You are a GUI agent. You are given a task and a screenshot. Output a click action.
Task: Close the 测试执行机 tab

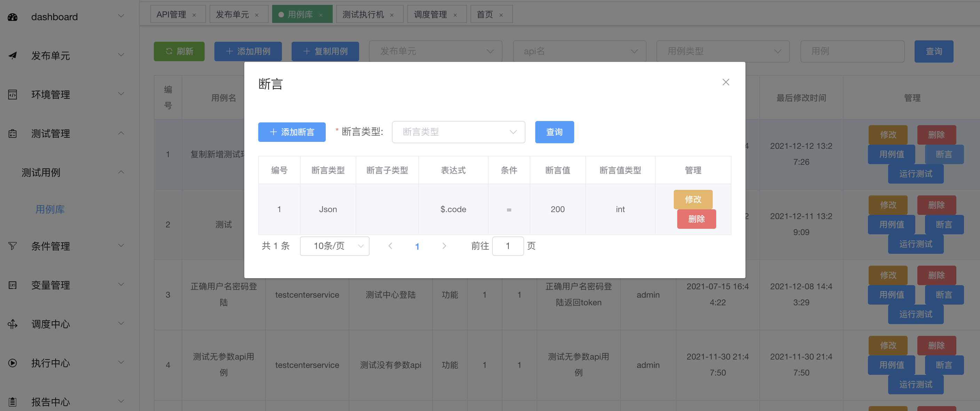(x=392, y=15)
